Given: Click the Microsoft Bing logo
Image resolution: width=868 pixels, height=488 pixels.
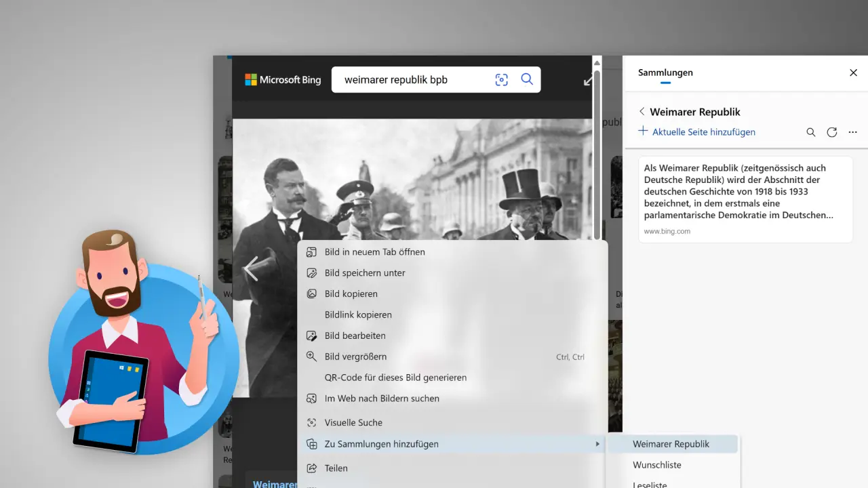Looking at the screenshot, I should 282,79.
